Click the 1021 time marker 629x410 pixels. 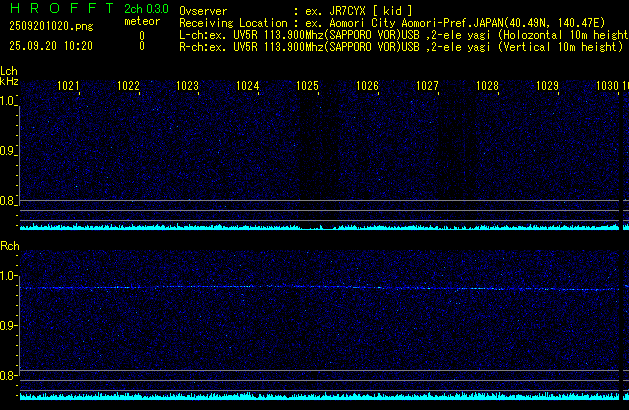(x=69, y=87)
